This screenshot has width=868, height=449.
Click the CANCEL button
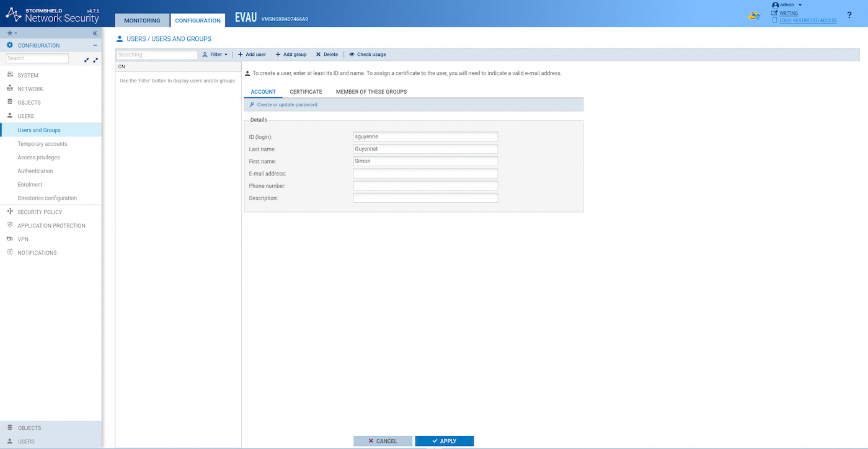383,441
